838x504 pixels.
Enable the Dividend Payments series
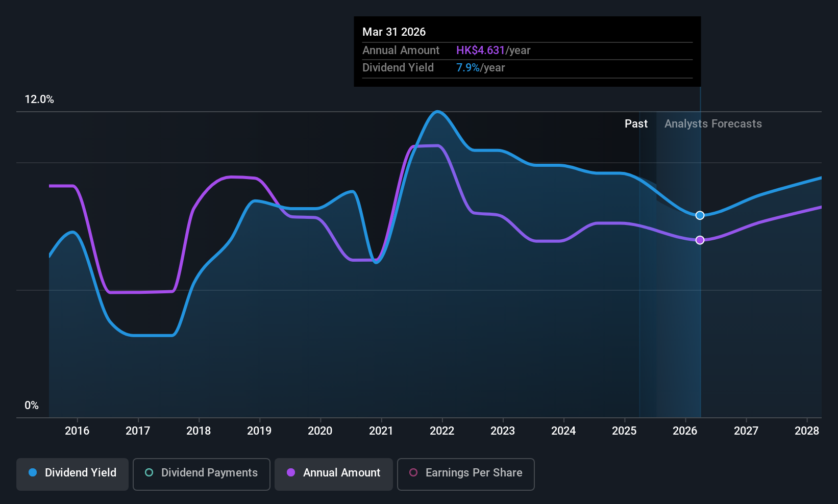tap(202, 474)
